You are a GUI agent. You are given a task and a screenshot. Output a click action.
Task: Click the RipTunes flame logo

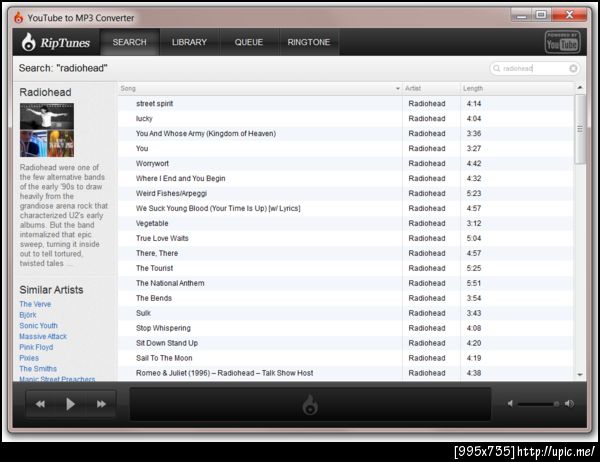[29, 42]
